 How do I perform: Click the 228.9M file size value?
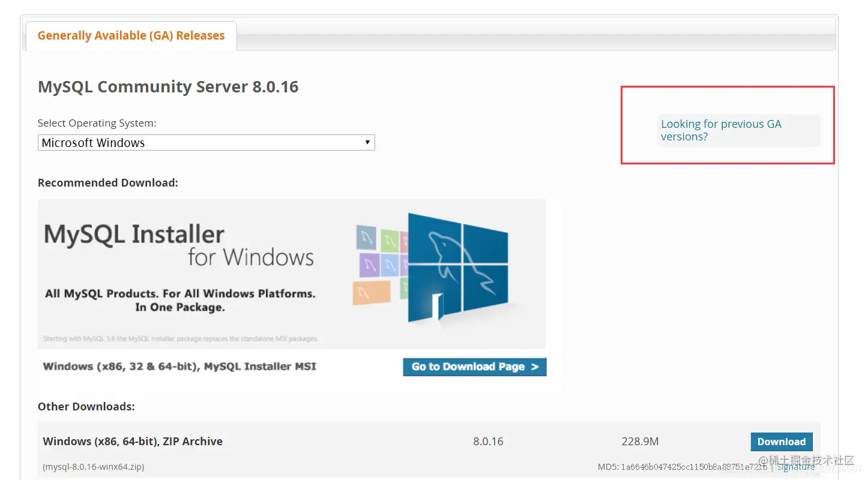tap(640, 442)
